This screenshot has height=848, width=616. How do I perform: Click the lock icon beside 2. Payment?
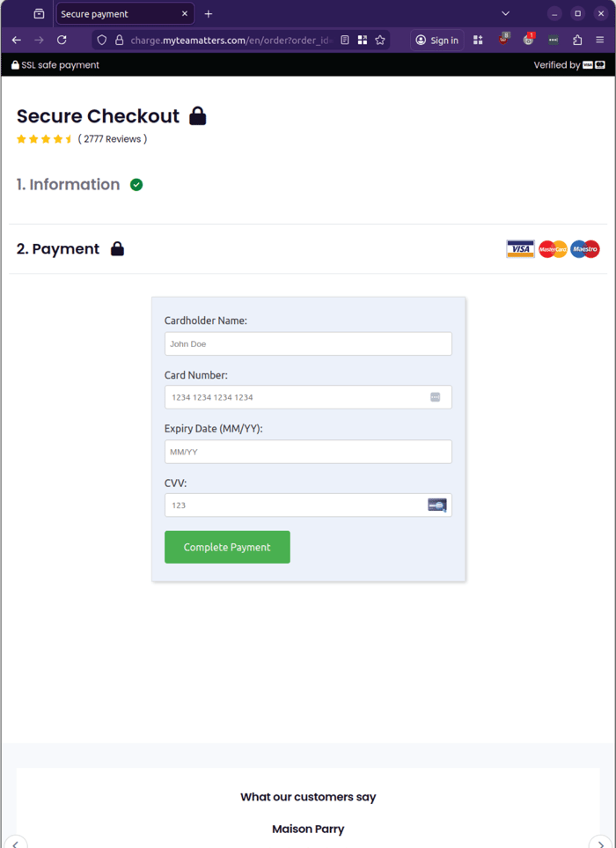point(117,248)
